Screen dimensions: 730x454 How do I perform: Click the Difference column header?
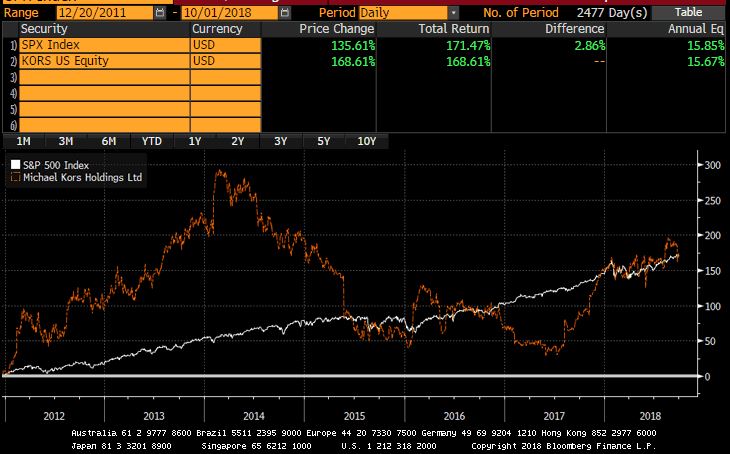(x=549, y=29)
